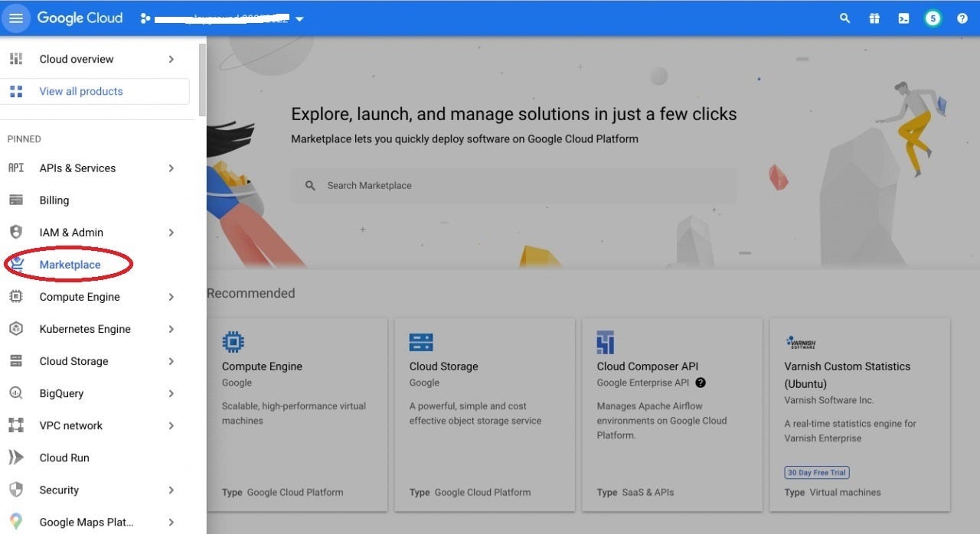Click the Compute Engine chip icon in sidebar
Screen dimensions: 980x534
[x=16, y=296]
